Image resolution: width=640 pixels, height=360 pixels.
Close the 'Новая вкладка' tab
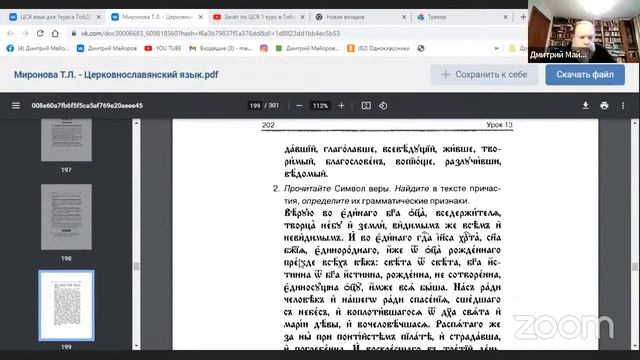click(404, 17)
